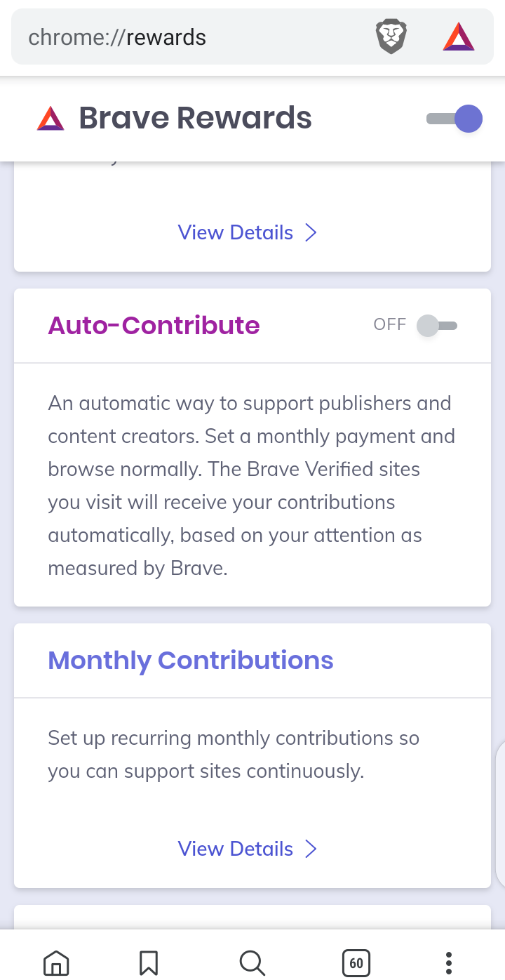Open Brave Shields lion icon

coord(391,37)
